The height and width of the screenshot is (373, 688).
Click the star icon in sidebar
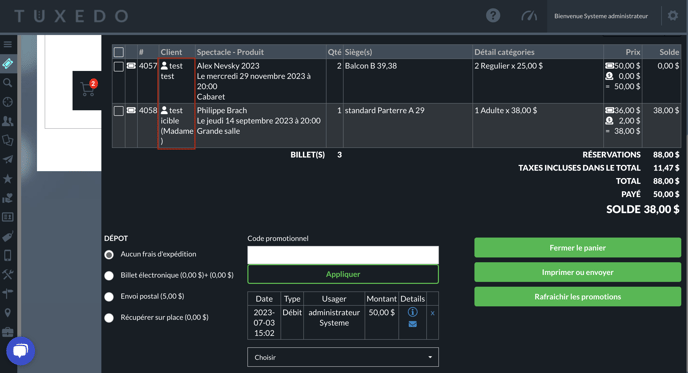(7, 179)
